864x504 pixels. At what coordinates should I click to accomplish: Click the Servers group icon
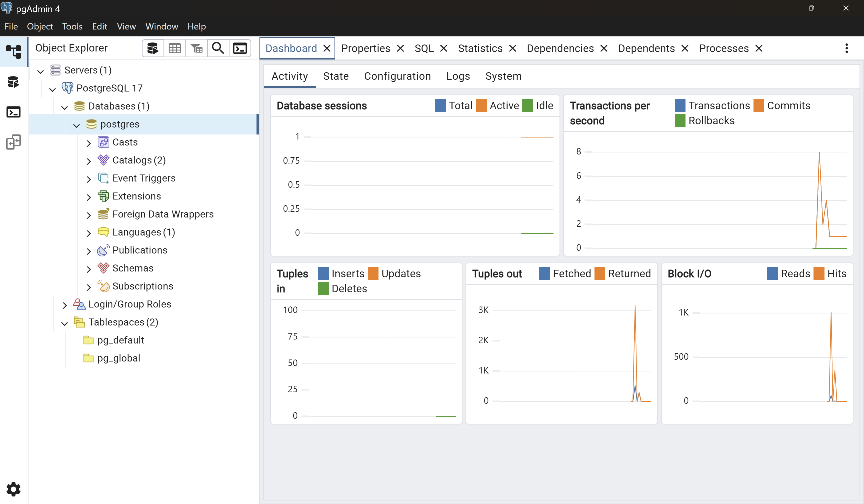[55, 70]
